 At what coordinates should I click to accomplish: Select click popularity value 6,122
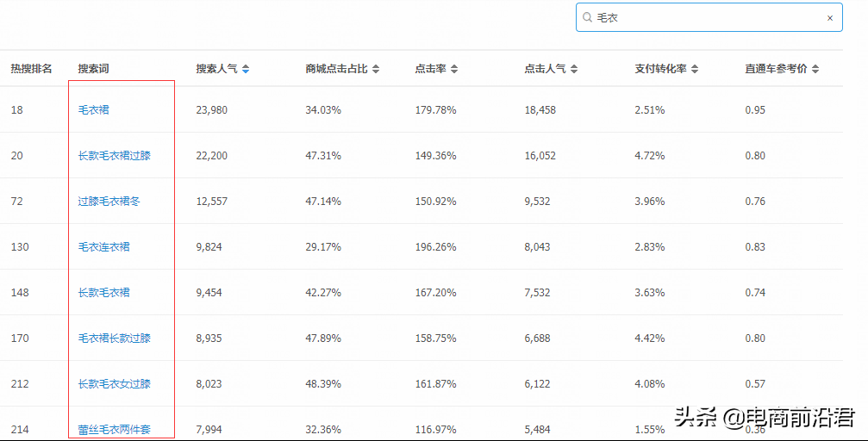point(538,384)
